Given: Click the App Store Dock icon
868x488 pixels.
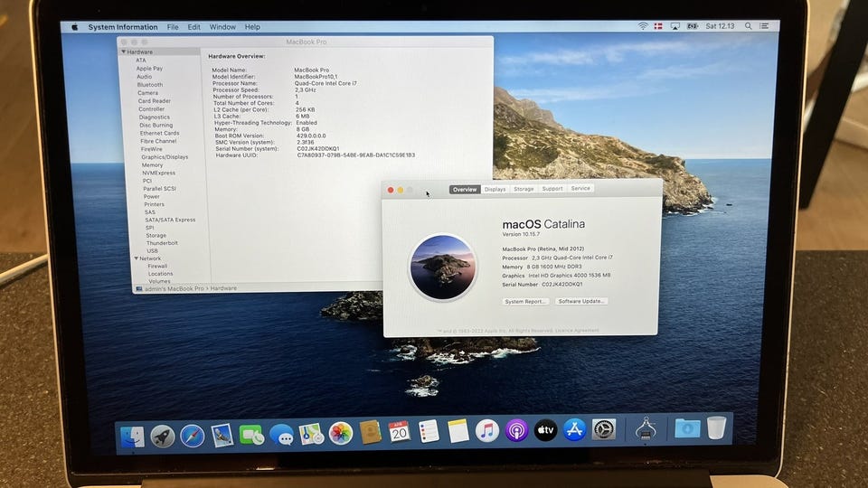Looking at the screenshot, I should [575, 430].
